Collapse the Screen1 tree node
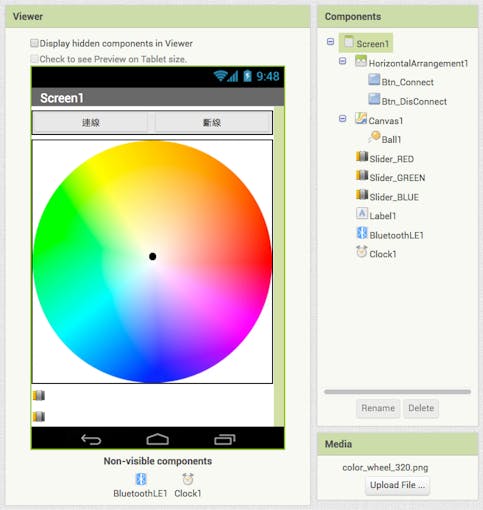Viewport: 483px width, 510px height. point(330,42)
